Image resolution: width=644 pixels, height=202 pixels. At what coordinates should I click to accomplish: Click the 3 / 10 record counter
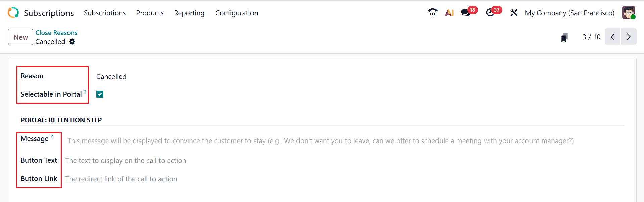pyautogui.click(x=591, y=37)
